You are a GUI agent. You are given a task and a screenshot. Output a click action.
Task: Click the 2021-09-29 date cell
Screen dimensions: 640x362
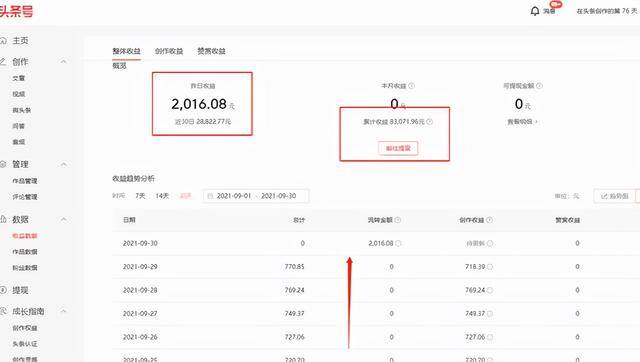140,267
